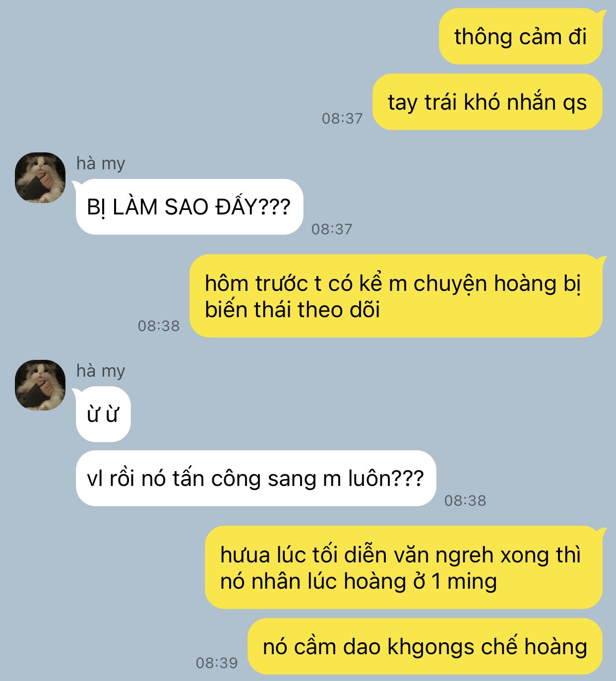The height and width of the screenshot is (681, 616).
Task: Tap the 08:38 timestamp beside 'hôm trước' message
Action: [x=159, y=326]
